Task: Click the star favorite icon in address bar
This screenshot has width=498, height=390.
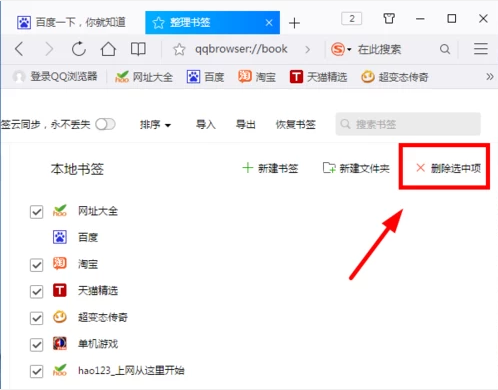Action: [x=179, y=49]
